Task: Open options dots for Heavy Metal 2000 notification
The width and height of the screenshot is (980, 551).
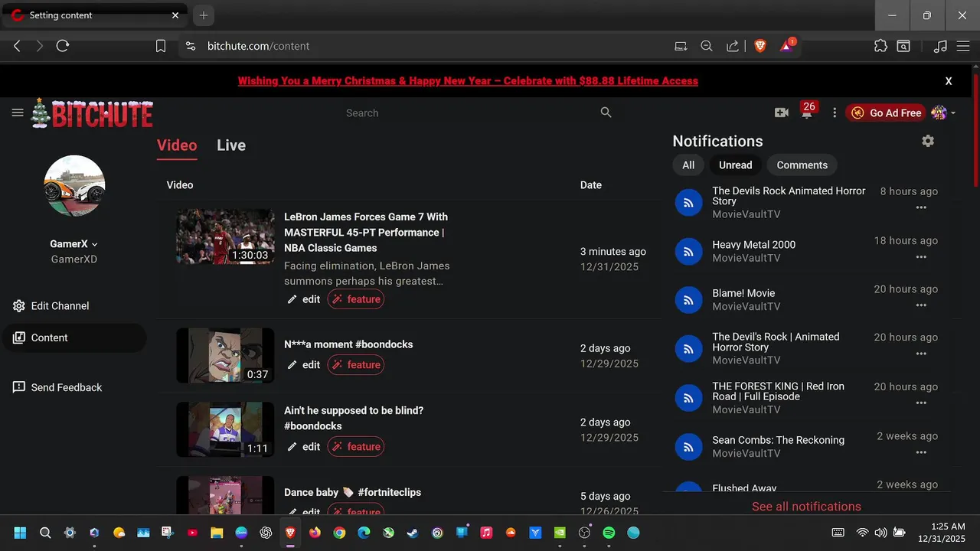Action: (x=921, y=257)
